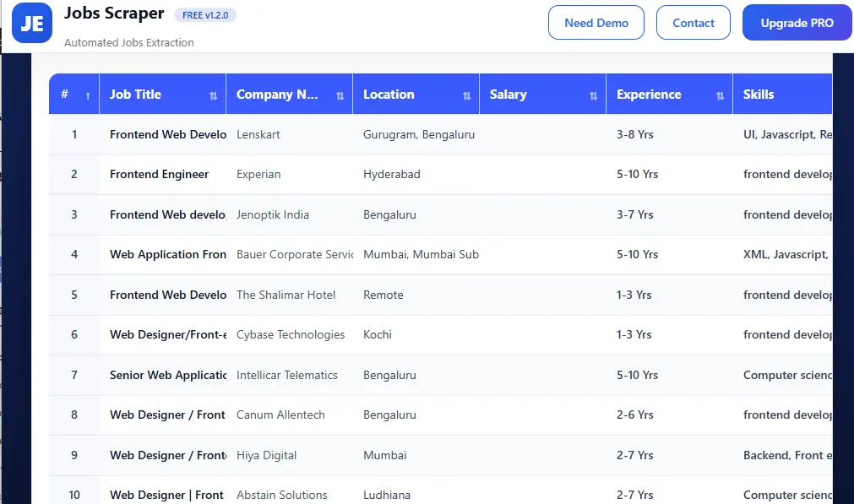This screenshot has height=504, width=854.
Task: Click the sort icon on Company Name column
Action: click(341, 95)
